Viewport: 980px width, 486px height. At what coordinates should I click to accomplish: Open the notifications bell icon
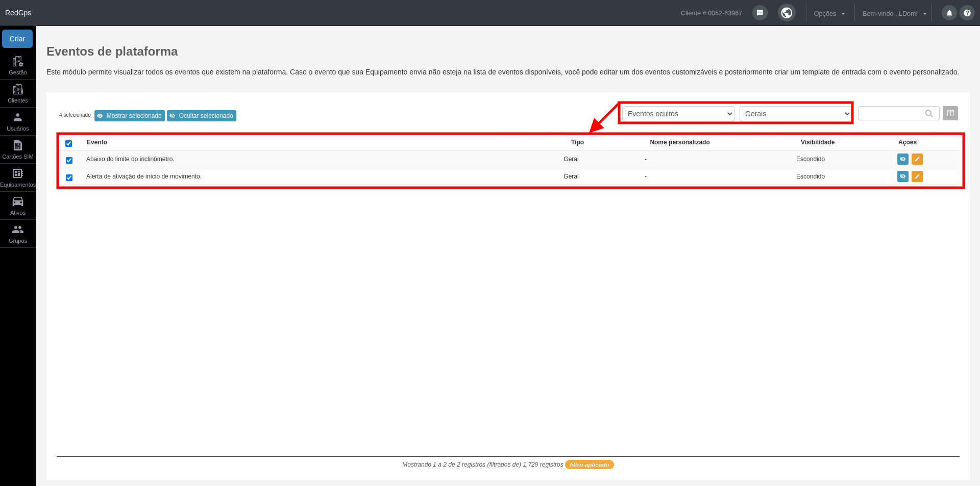949,13
